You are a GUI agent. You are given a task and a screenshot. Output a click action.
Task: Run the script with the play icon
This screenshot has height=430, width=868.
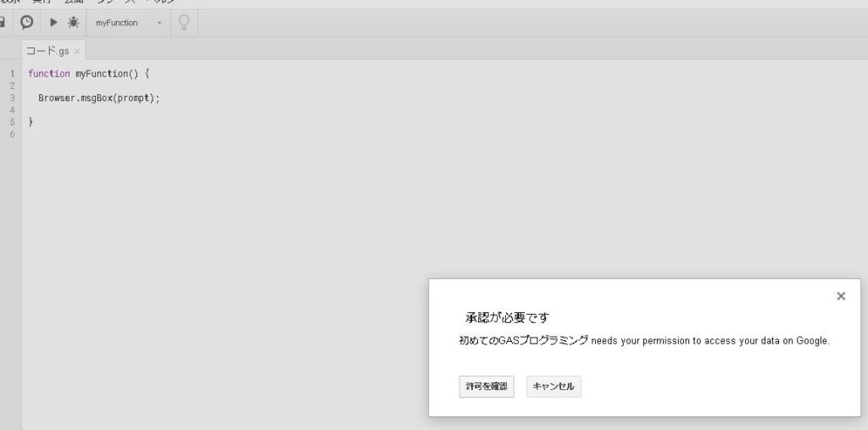point(53,23)
